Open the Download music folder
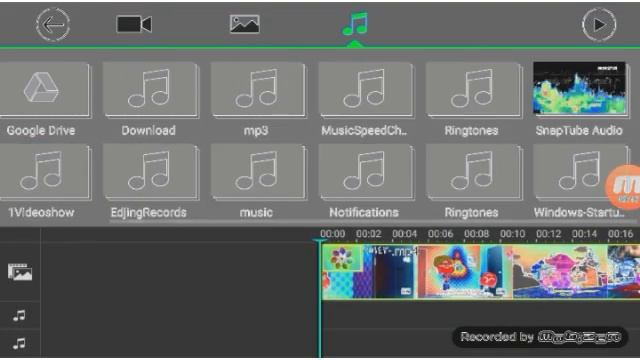 point(150,90)
